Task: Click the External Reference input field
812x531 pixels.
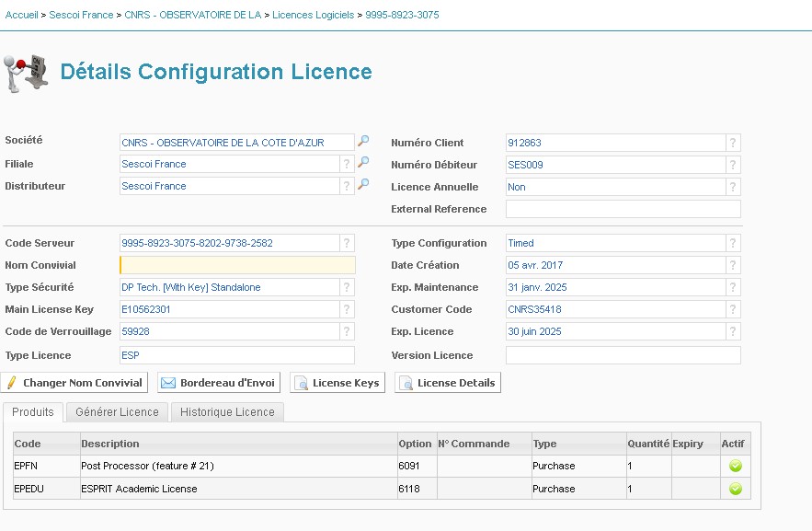Action: coord(623,209)
